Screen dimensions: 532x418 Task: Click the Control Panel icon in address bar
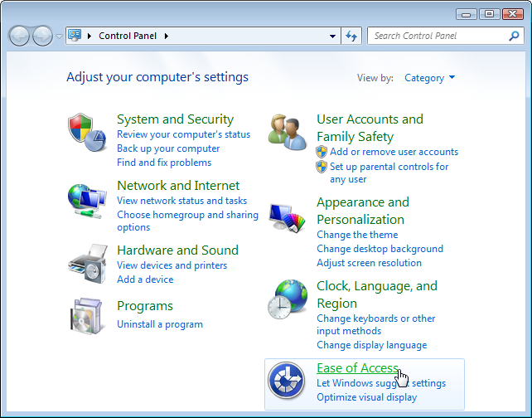tap(75, 35)
